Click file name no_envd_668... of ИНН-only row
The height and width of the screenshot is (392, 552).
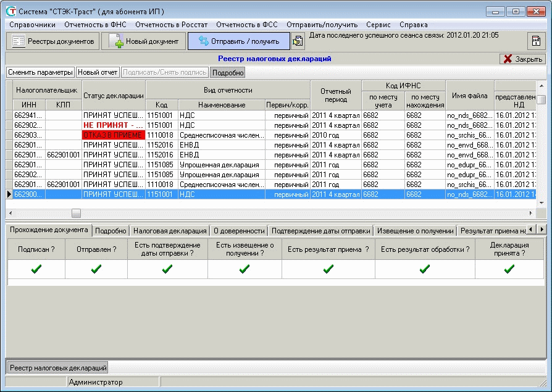[x=470, y=145]
